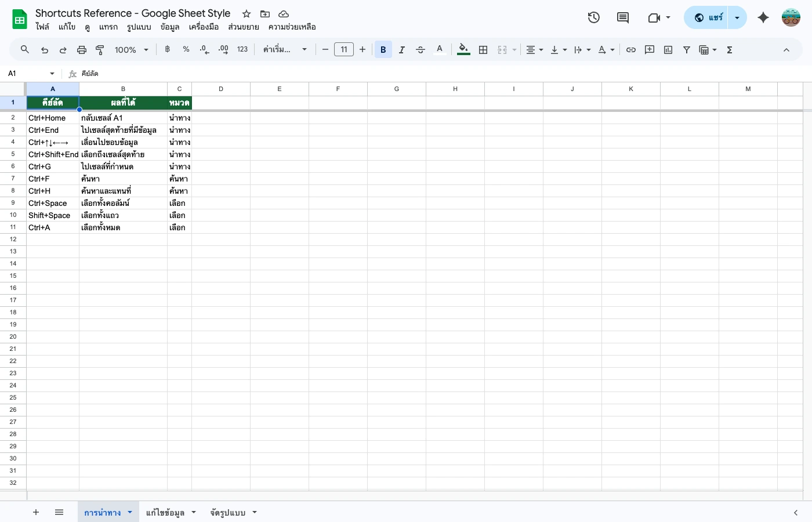Image resolution: width=812 pixels, height=522 pixels.
Task: Click the paint format tool
Action: tap(99, 49)
